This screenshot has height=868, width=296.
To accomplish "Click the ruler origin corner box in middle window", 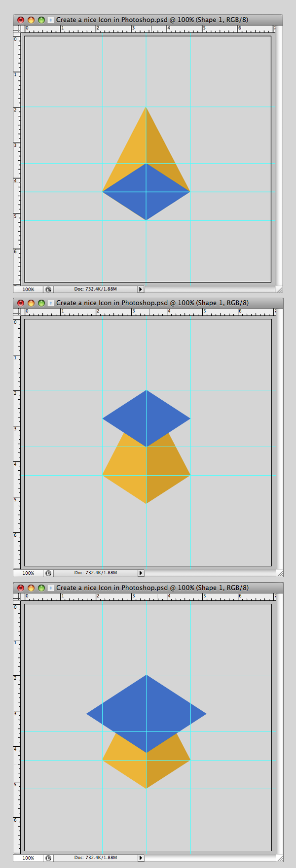I will (16, 312).
